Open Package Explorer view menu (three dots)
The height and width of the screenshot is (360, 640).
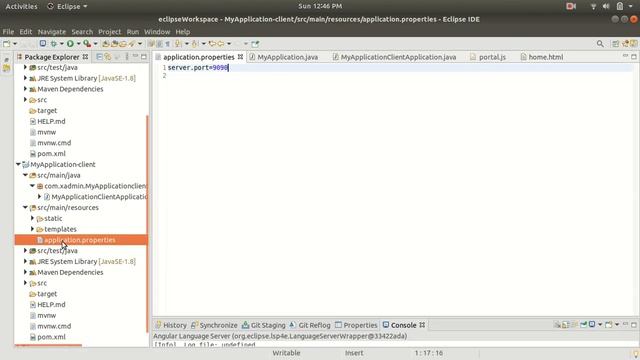tap(127, 57)
